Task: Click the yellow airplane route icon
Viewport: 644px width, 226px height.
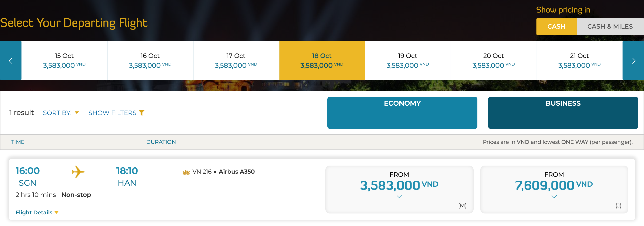Action: coord(78,172)
